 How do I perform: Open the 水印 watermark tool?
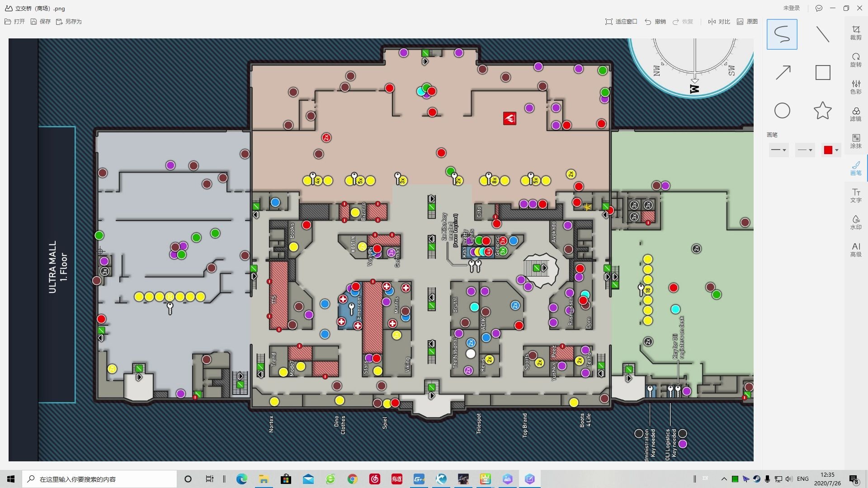click(x=855, y=223)
